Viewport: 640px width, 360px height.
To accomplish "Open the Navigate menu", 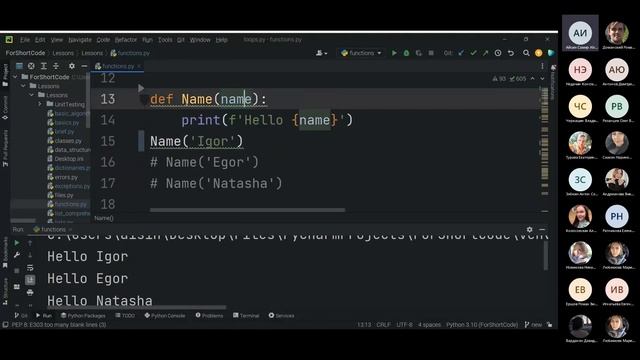I will pos(80,40).
